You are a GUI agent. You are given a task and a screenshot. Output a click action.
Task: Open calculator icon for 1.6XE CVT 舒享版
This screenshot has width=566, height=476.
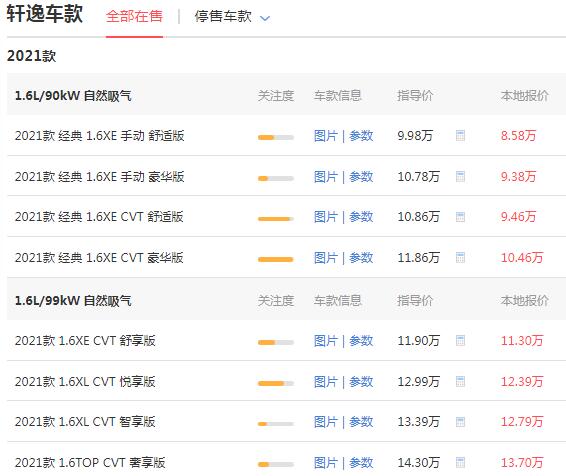[460, 340]
